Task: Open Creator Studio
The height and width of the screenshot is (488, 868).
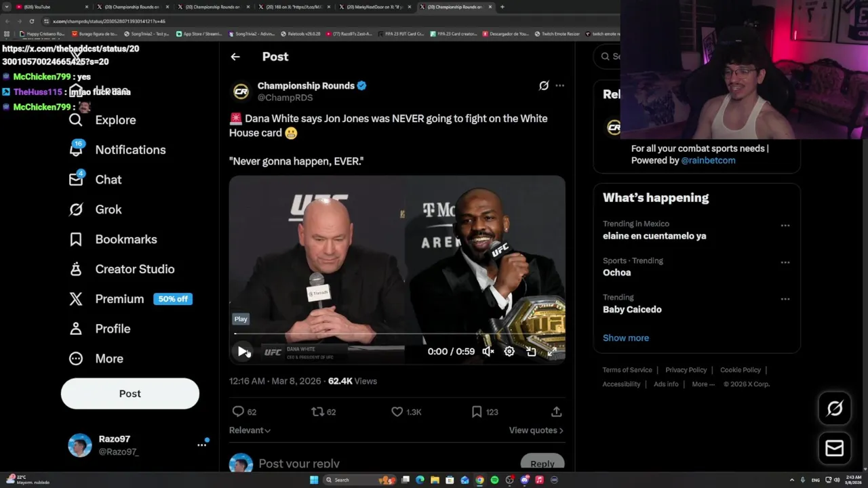Action: pyautogui.click(x=122, y=269)
